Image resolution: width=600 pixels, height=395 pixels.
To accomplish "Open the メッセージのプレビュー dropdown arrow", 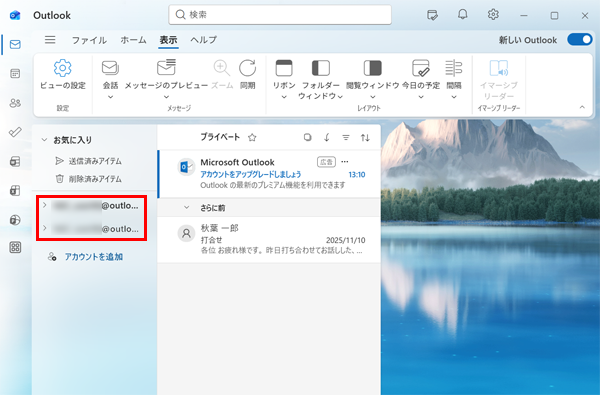I will point(166,97).
